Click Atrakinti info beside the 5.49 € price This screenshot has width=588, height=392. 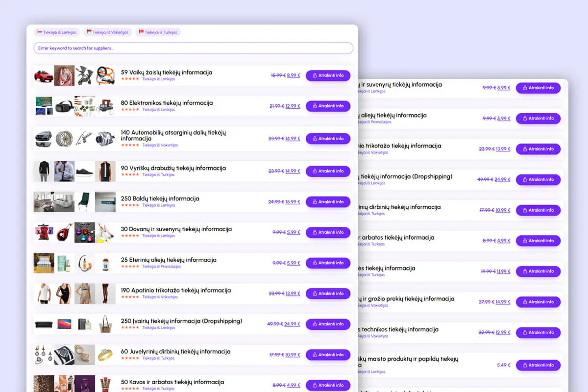[538, 365]
